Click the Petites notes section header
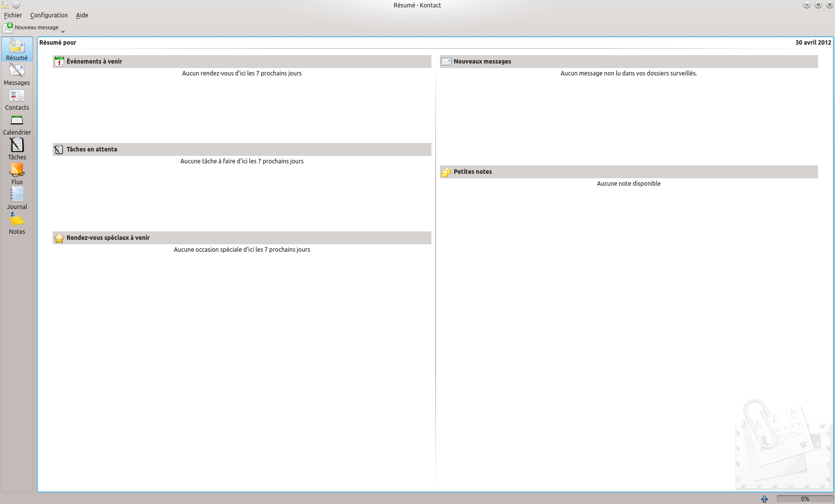The height and width of the screenshot is (504, 835). tap(473, 172)
